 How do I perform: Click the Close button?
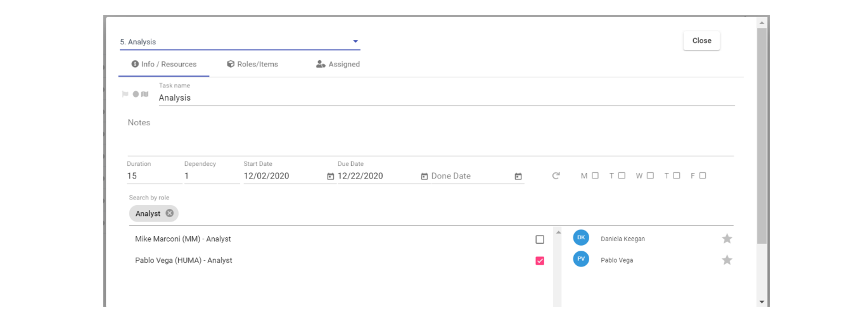pos(701,41)
